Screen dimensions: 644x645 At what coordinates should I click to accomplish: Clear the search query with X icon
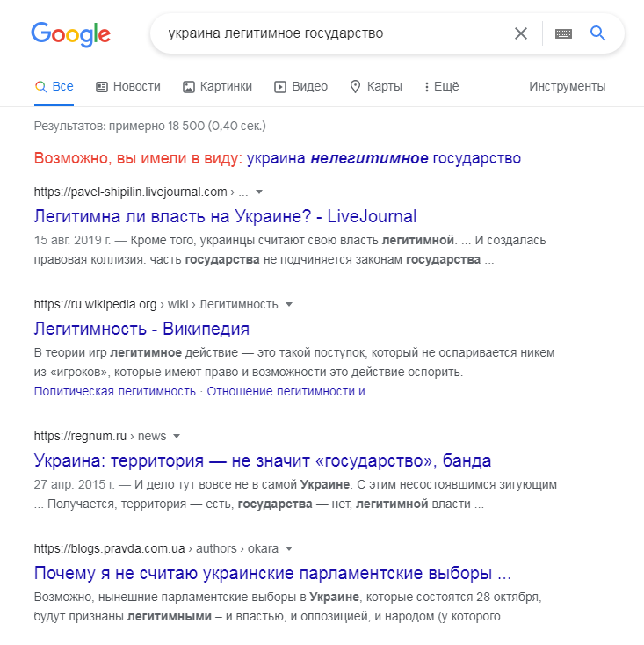coord(521,33)
